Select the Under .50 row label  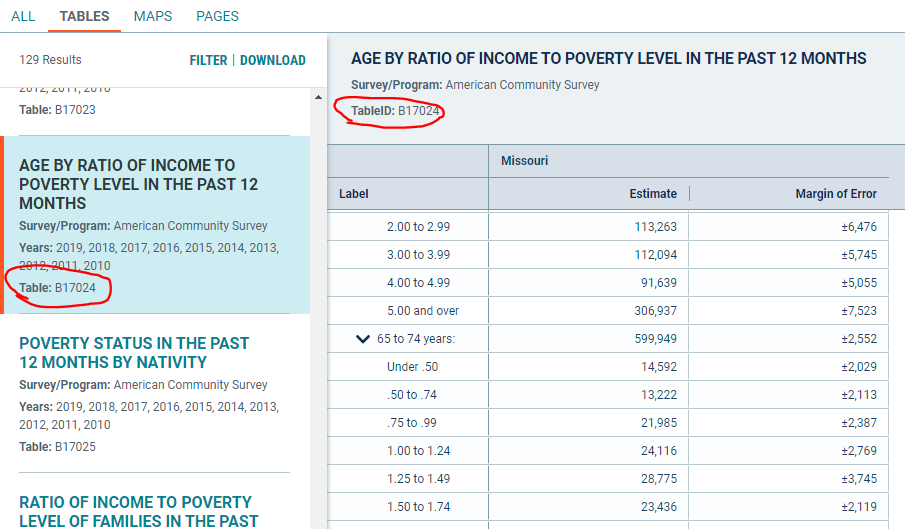(412, 367)
